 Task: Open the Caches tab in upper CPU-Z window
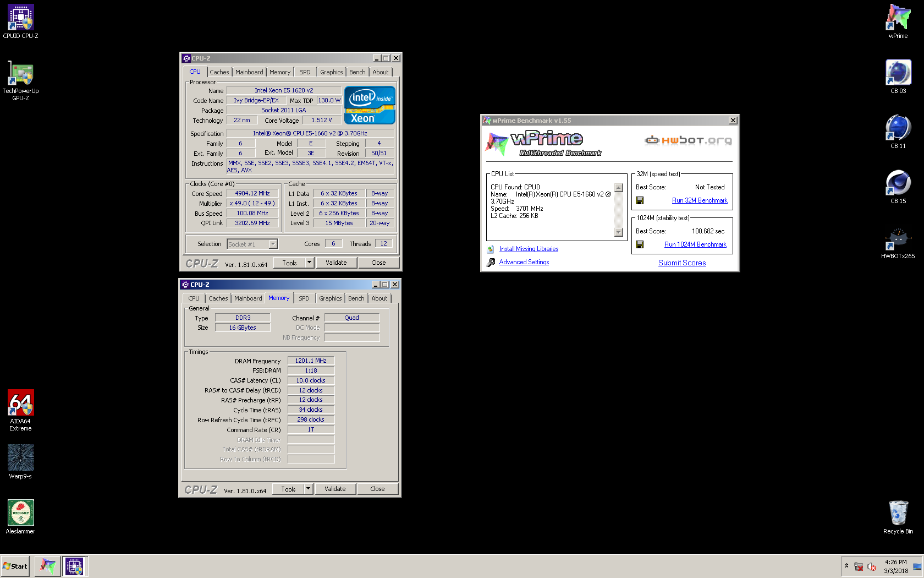tap(219, 72)
